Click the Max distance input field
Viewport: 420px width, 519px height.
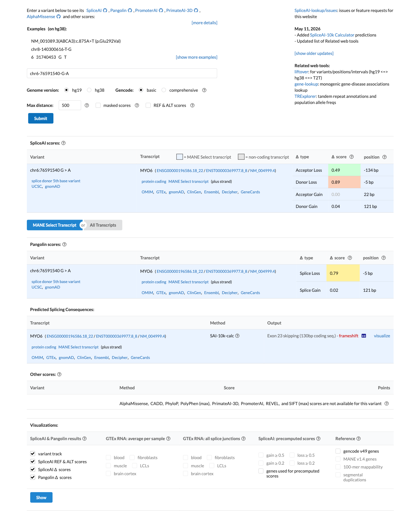coord(70,105)
